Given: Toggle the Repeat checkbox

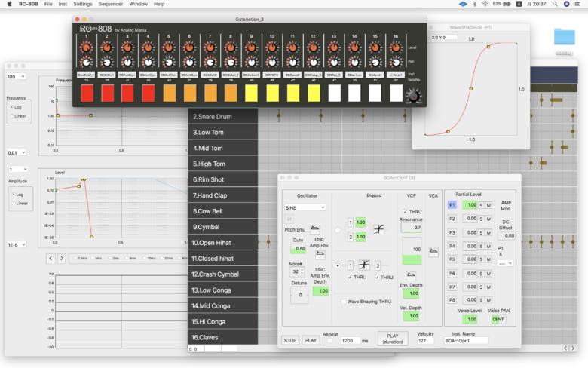Looking at the screenshot, I should click(329, 341).
